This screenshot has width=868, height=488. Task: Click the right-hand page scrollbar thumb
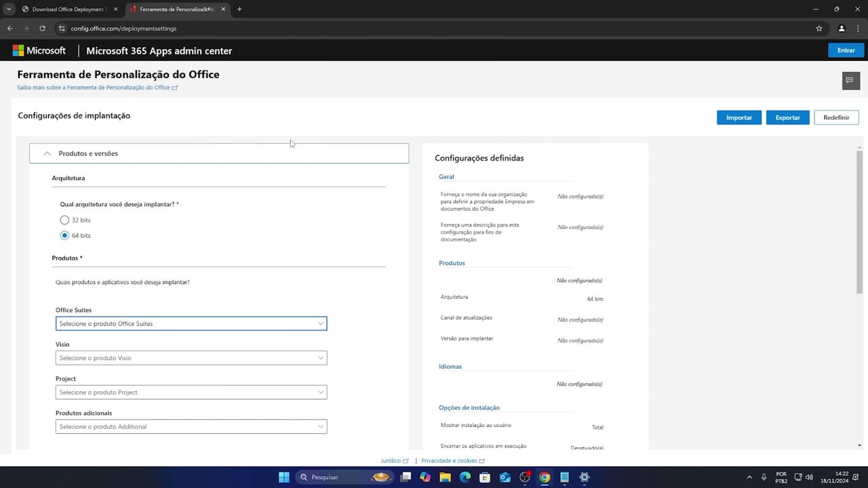click(860, 222)
